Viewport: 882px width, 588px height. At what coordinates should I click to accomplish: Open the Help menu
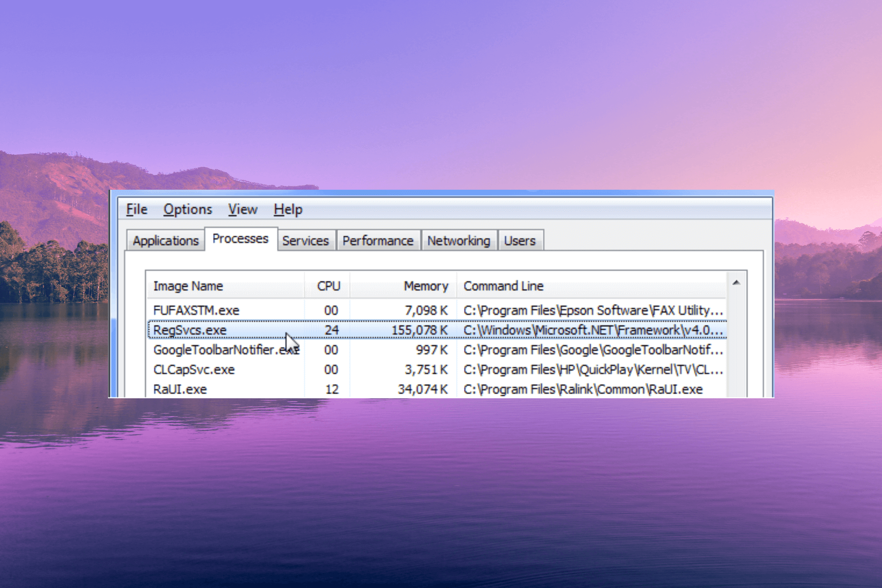click(x=288, y=209)
